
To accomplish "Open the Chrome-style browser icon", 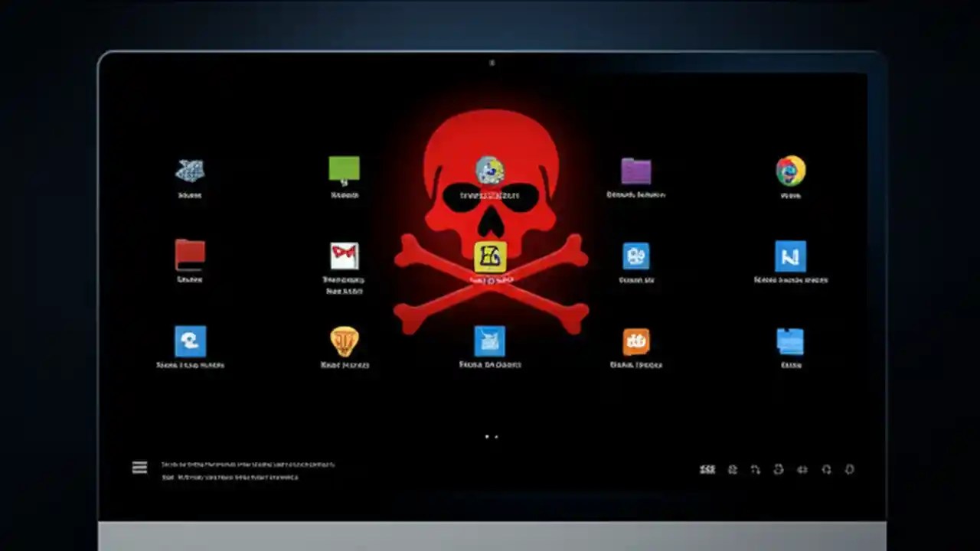I will pyautogui.click(x=790, y=171).
